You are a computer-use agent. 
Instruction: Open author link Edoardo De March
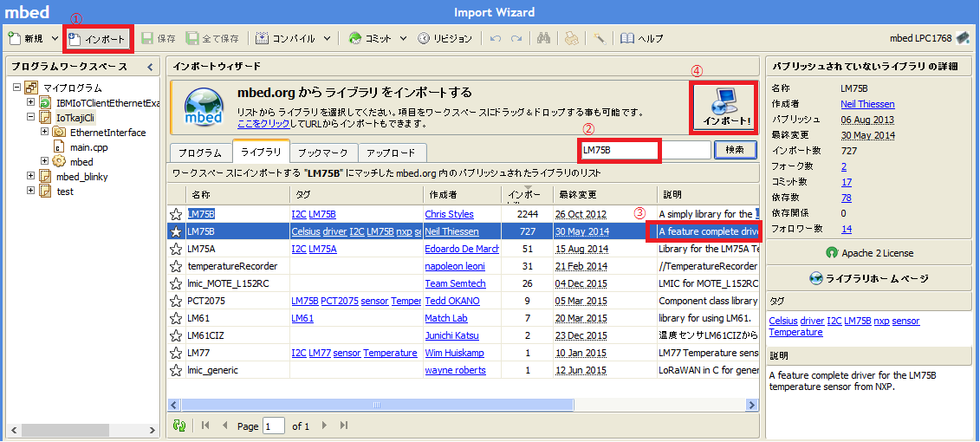462,249
